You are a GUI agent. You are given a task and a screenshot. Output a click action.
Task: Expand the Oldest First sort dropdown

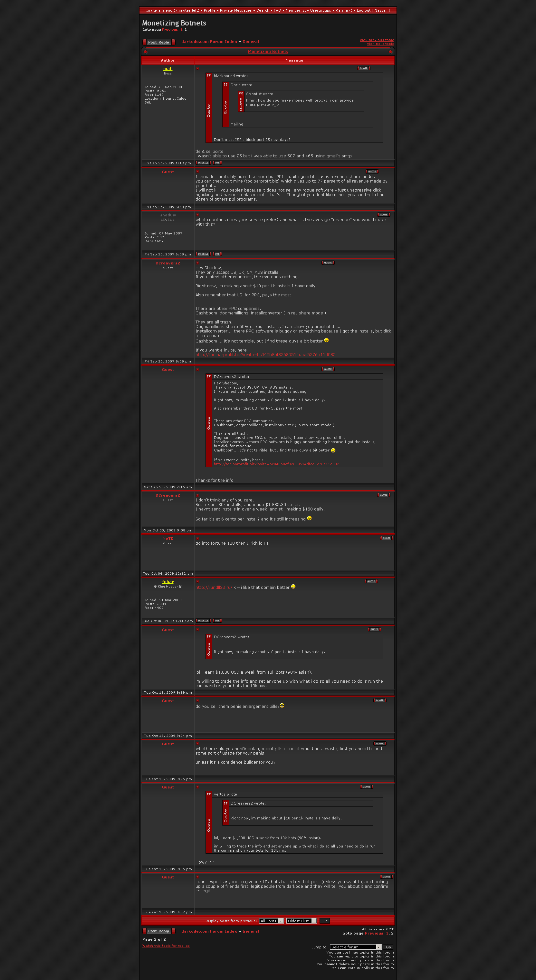[x=301, y=921]
